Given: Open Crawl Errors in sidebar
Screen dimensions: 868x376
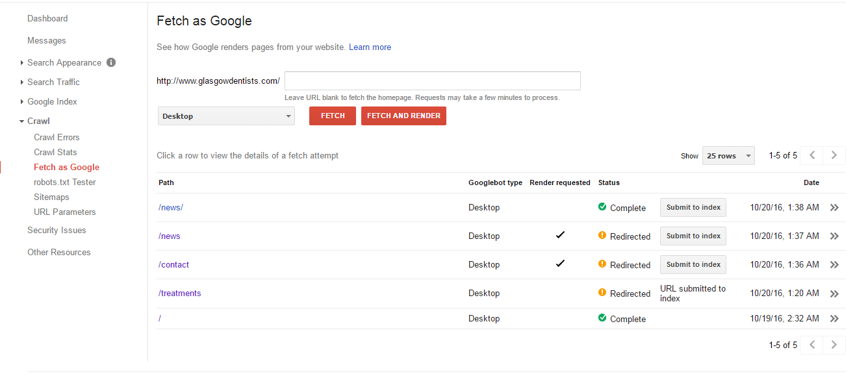Looking at the screenshot, I should coord(57,137).
